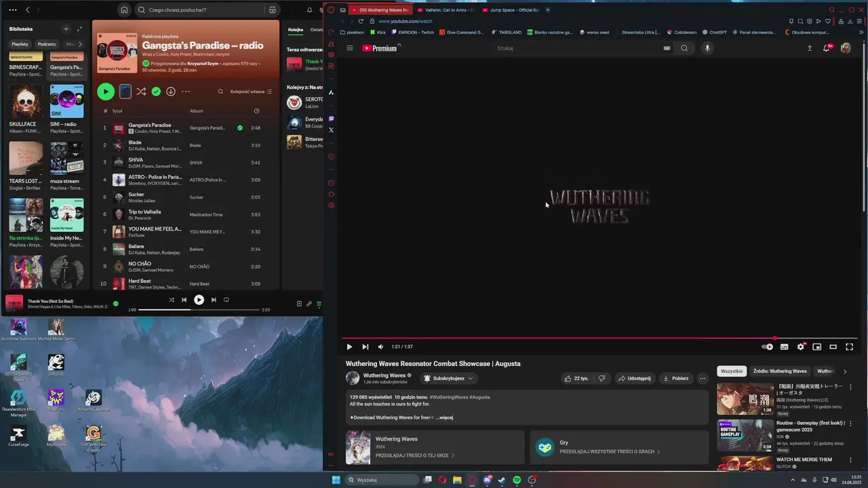Open YouTube notifications bell

point(827,48)
